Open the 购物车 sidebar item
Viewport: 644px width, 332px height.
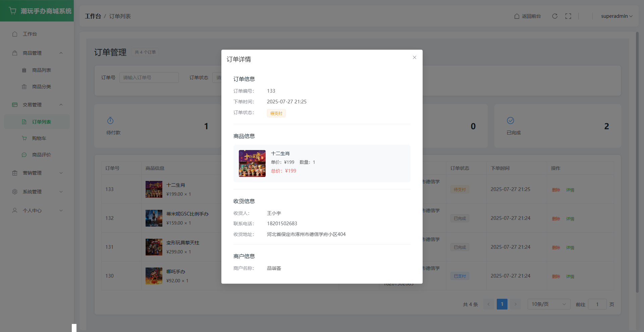point(39,138)
